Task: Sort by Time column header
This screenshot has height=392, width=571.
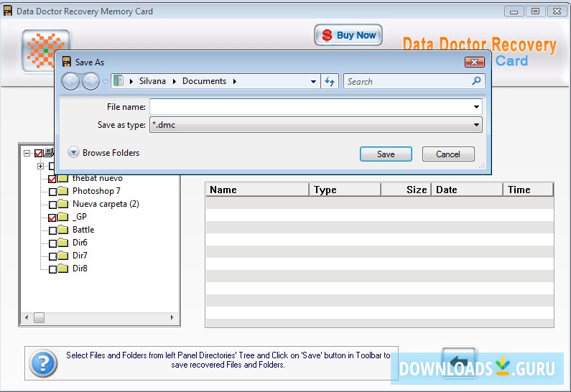Action: click(529, 190)
